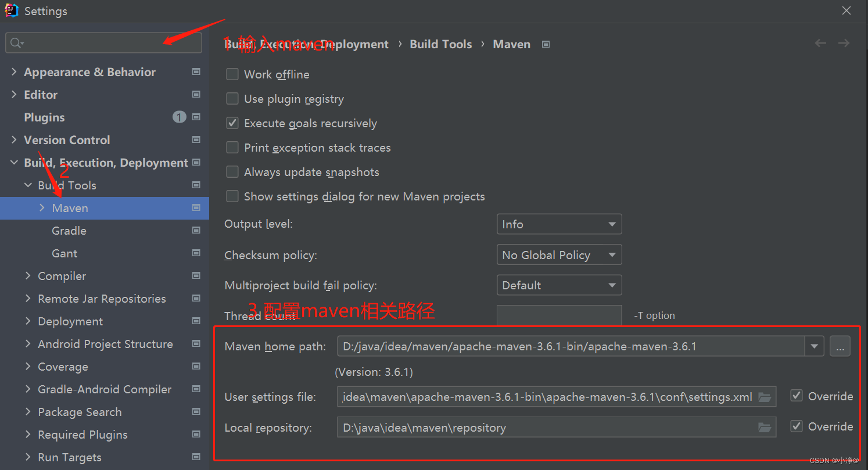This screenshot has height=470, width=868.
Task: Click the settings search field
Action: (104, 43)
